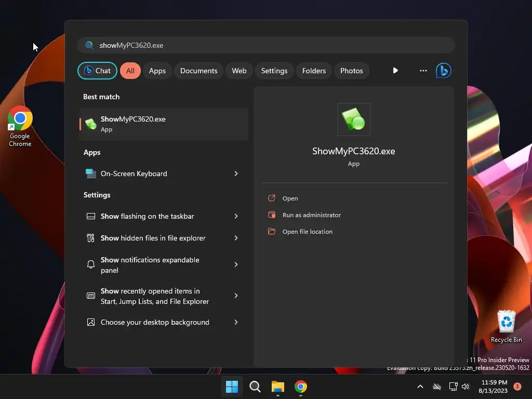Switch to the Apps filter tab
Viewport: 532px width, 399px height.
(157, 71)
